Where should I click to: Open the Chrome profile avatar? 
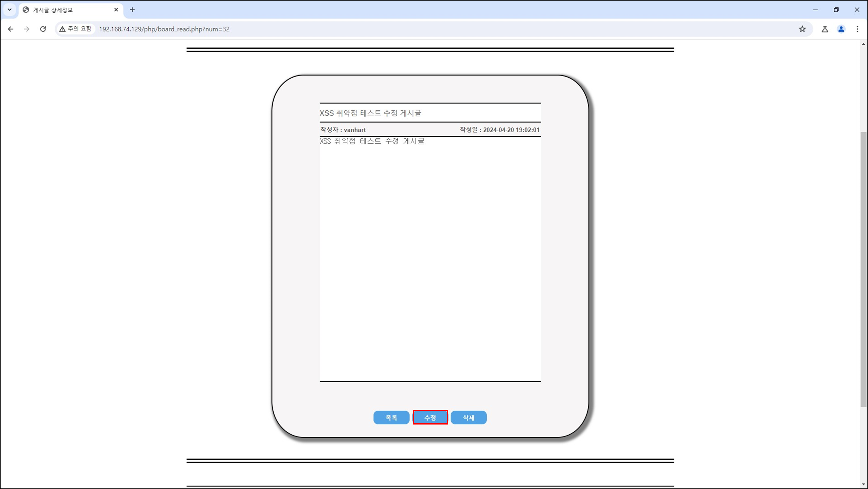[x=841, y=29]
